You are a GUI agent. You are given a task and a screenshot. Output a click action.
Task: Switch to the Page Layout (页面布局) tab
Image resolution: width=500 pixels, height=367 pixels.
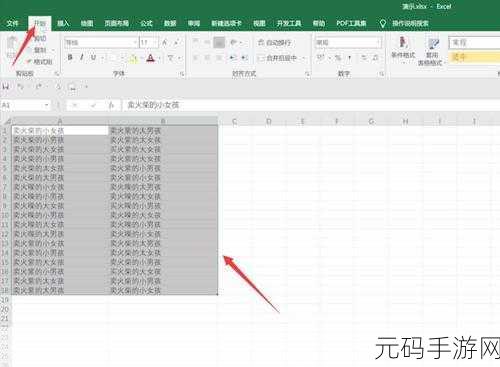[117, 23]
